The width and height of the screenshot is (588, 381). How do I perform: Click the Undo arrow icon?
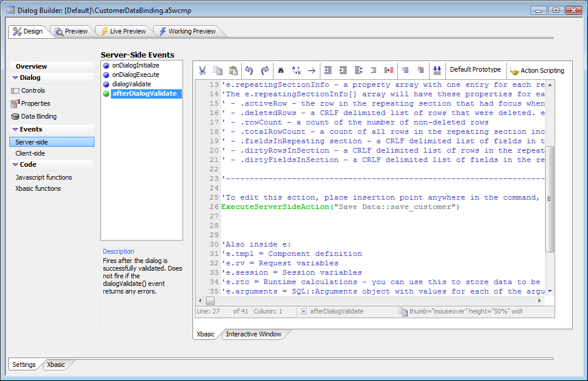(x=249, y=70)
